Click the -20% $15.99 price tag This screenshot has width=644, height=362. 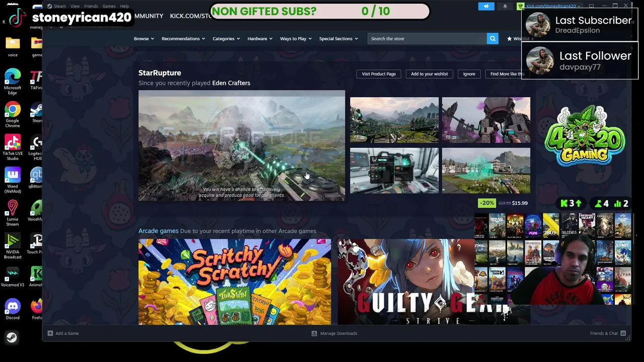click(x=504, y=203)
